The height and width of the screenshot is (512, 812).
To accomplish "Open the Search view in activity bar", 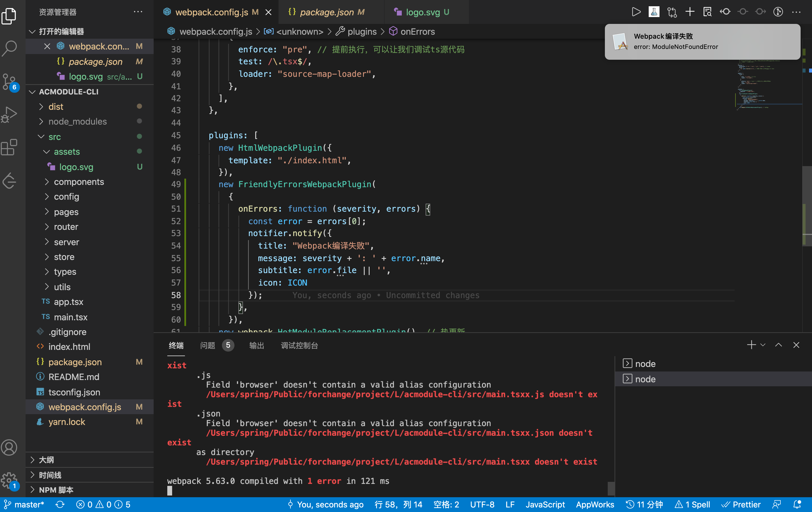I will [x=9, y=48].
